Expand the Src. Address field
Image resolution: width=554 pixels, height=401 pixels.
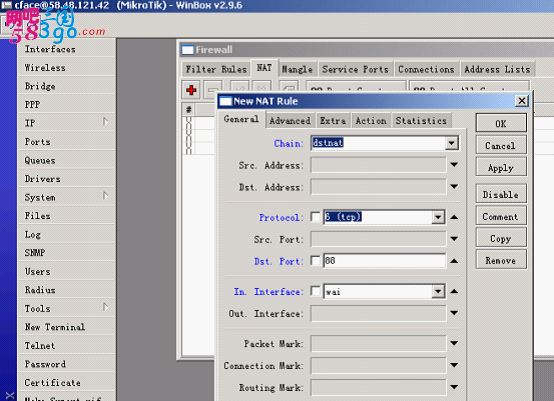click(454, 165)
